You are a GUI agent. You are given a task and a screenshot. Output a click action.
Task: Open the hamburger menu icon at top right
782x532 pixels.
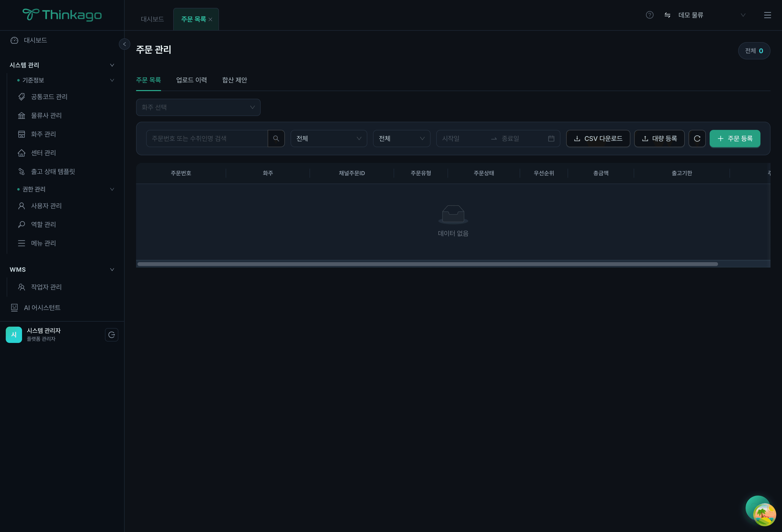click(767, 15)
